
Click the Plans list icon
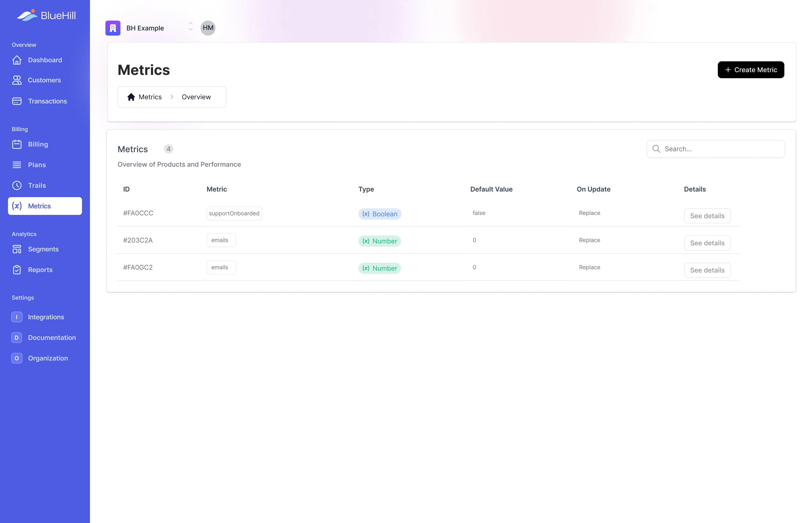click(x=17, y=165)
